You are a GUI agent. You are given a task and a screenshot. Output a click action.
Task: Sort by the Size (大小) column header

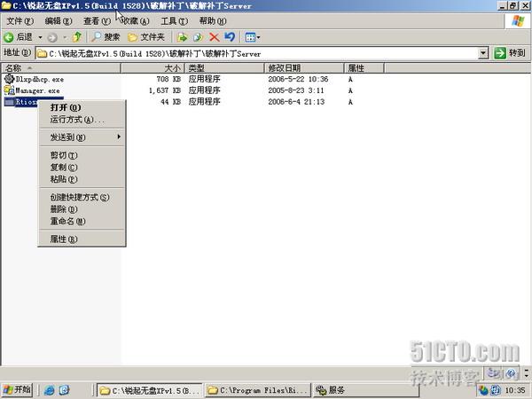(153, 68)
